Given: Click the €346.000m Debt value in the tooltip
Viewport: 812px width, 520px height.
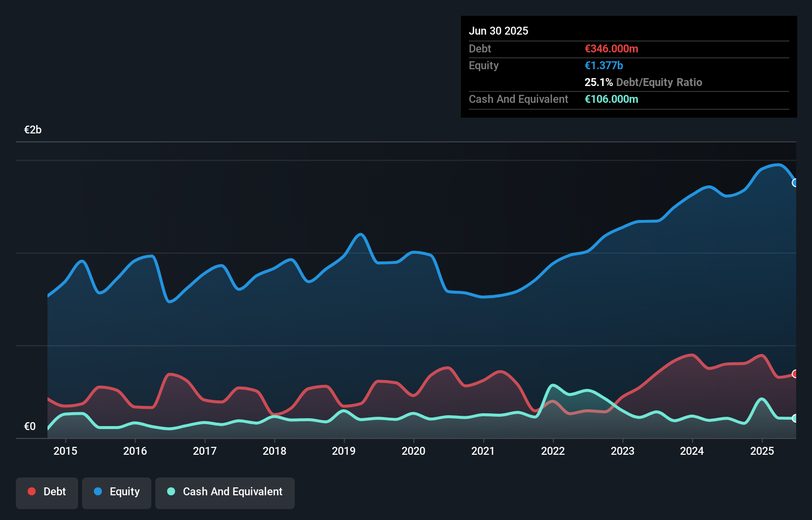Looking at the screenshot, I should 611,48.
